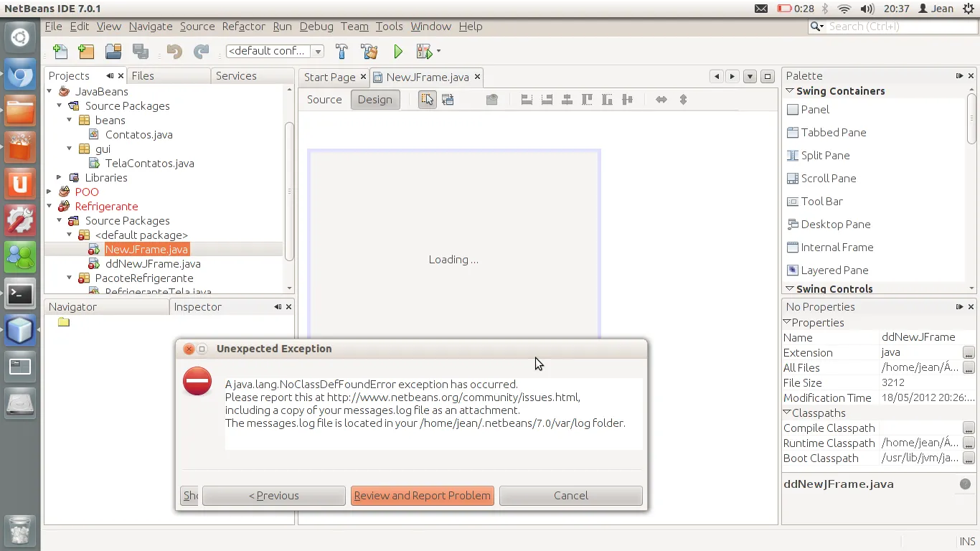980x551 pixels.
Task: Click the Align Top in Row icon
Action: click(x=587, y=100)
